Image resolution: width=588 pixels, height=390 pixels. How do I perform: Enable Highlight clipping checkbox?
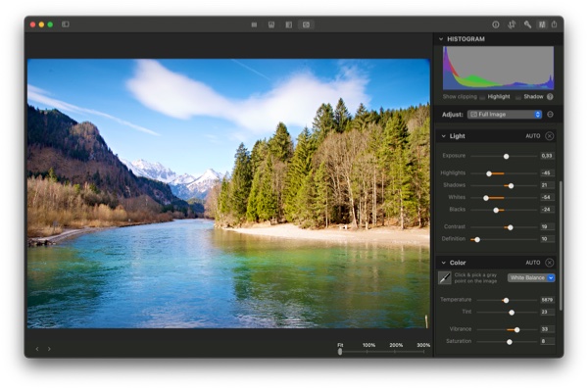point(482,97)
